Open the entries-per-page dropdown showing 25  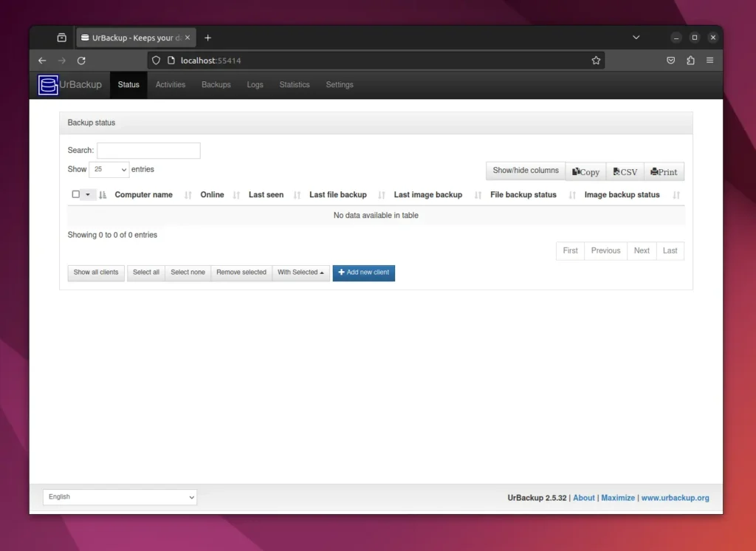109,169
